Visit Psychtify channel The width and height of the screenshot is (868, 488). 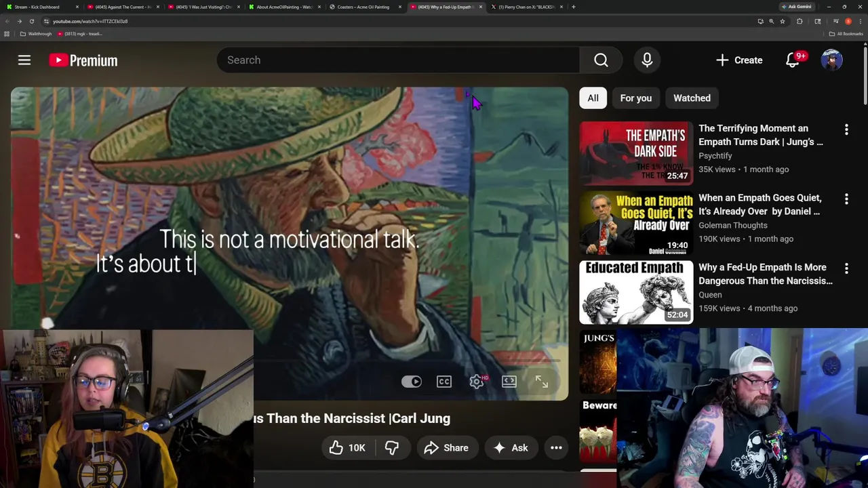coord(715,156)
